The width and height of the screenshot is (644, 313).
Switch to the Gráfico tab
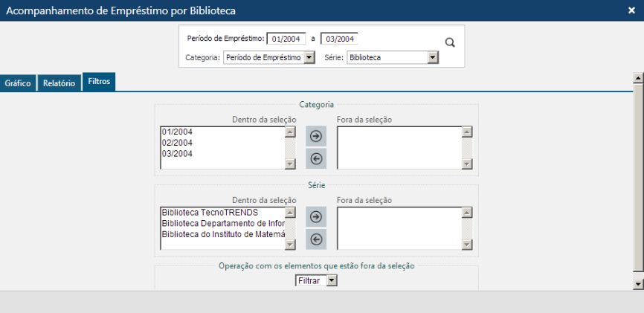point(18,84)
